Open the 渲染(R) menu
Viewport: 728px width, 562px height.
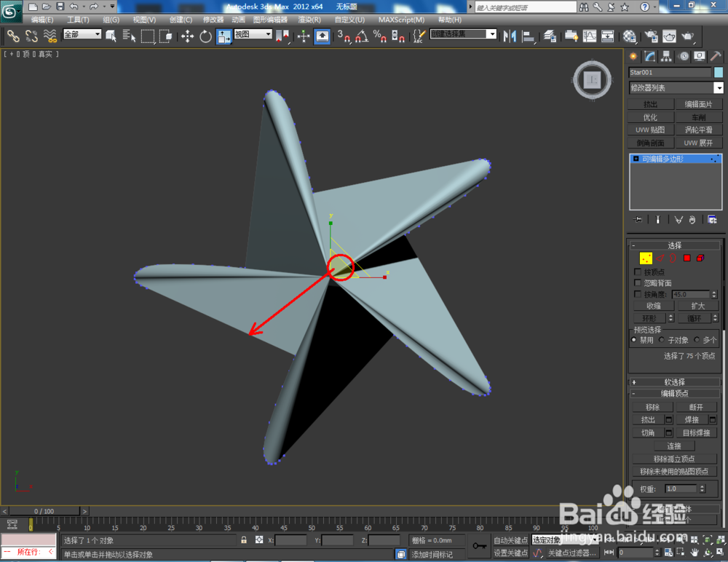point(309,20)
